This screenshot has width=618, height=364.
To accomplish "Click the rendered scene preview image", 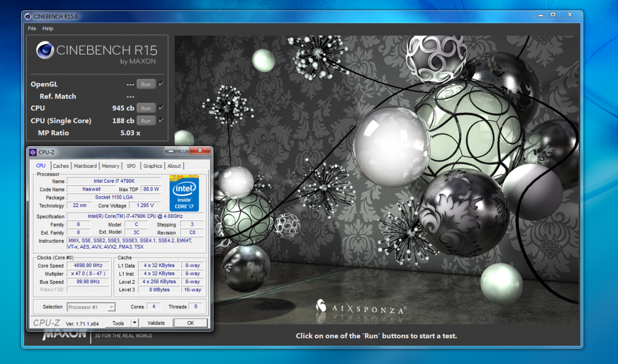I will point(376,180).
